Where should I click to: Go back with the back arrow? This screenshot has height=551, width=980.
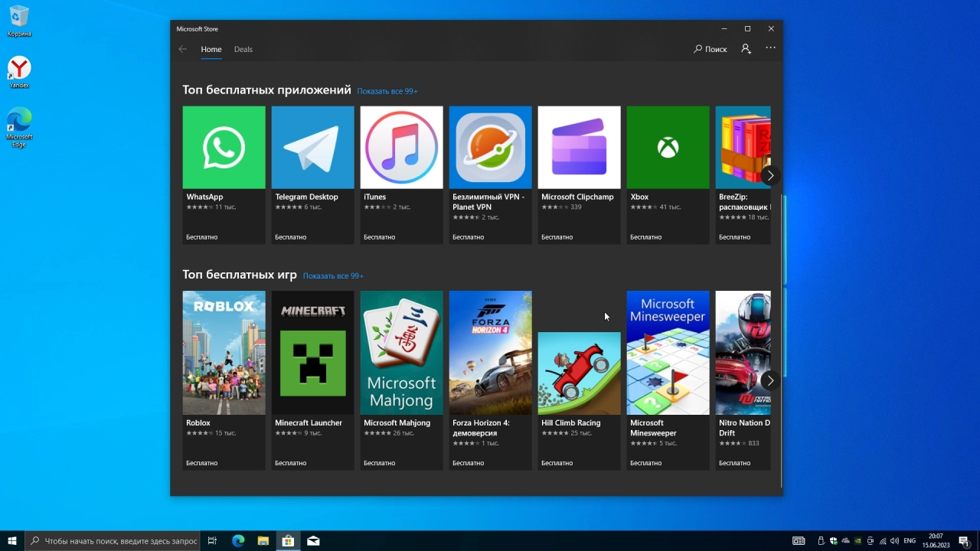(182, 49)
